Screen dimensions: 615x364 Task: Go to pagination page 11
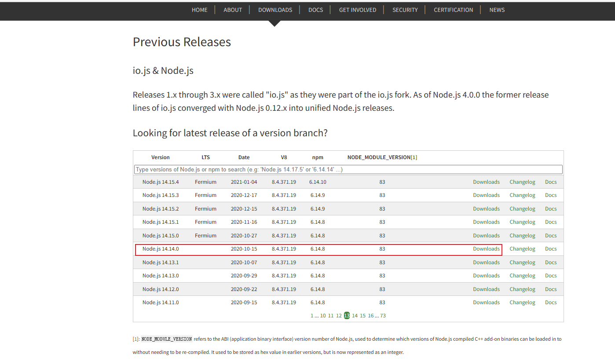(331, 316)
